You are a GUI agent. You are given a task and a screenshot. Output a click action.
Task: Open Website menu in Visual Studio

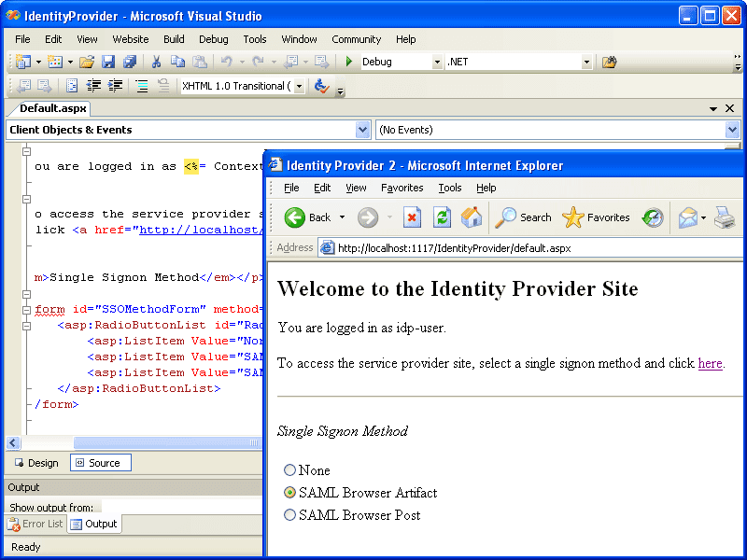131,39
